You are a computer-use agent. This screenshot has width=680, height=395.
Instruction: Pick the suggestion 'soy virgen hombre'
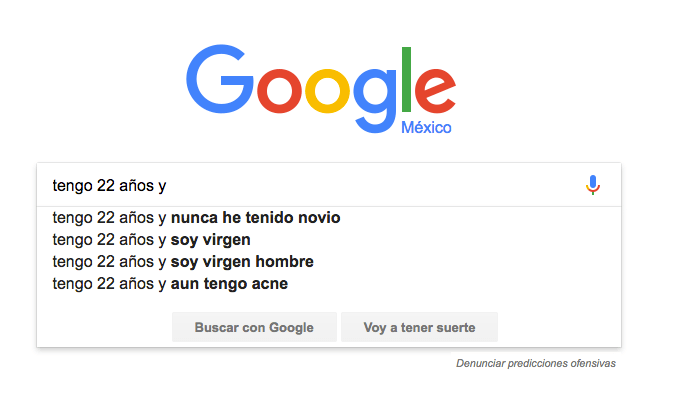(x=329, y=262)
